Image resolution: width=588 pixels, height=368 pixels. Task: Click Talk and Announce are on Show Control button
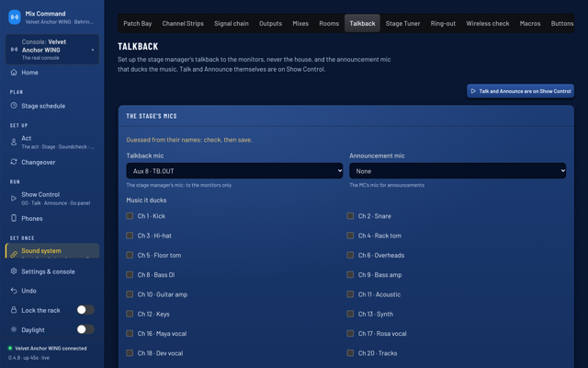point(521,91)
